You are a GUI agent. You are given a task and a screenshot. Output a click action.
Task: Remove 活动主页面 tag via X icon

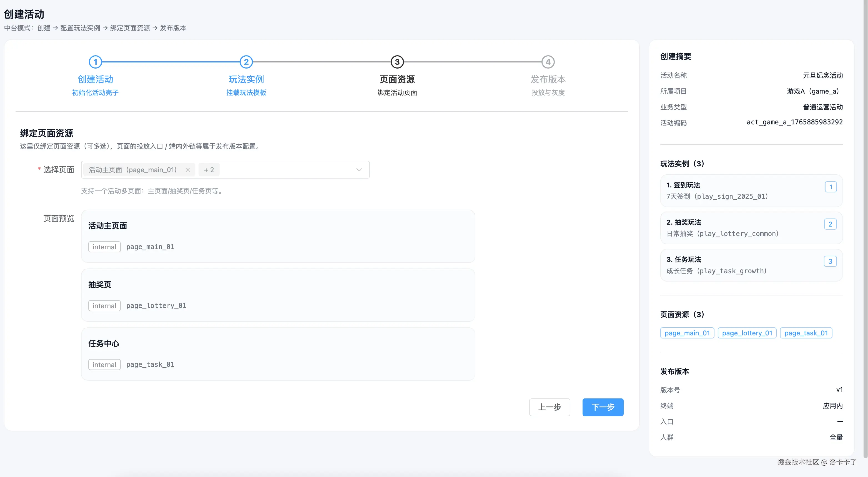[188, 170]
